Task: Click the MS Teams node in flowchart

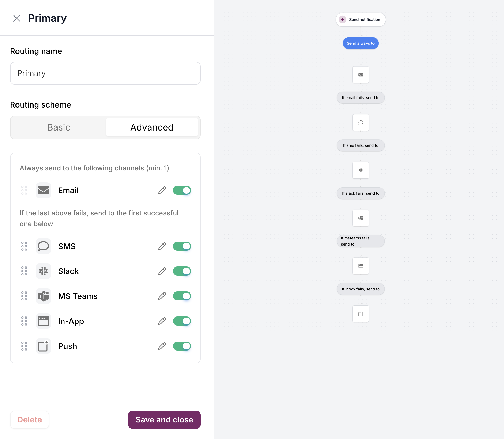Action: [361, 218]
